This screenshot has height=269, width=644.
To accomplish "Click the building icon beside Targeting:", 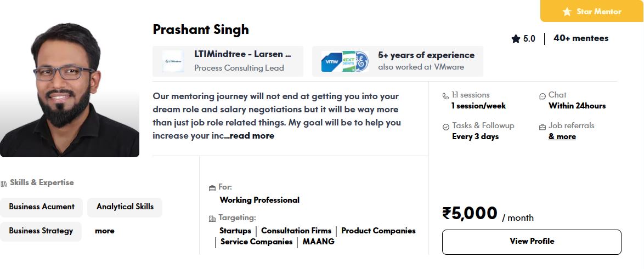I will 212,219.
